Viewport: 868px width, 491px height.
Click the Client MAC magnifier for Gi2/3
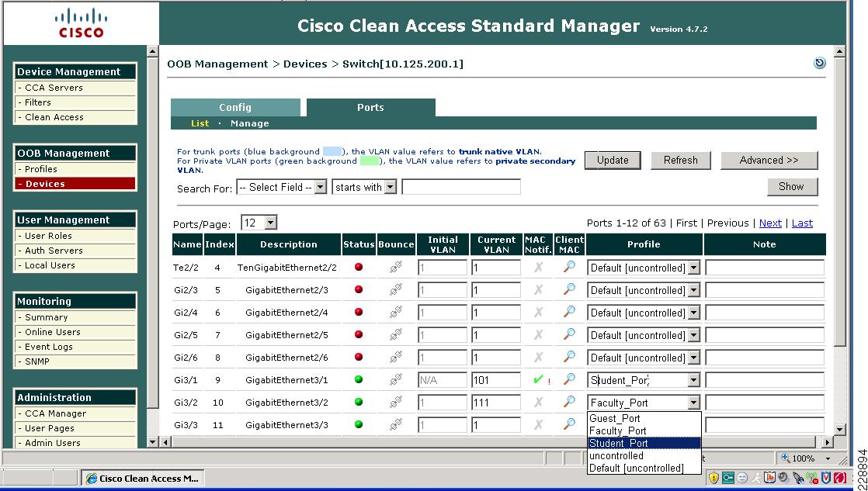click(x=569, y=289)
